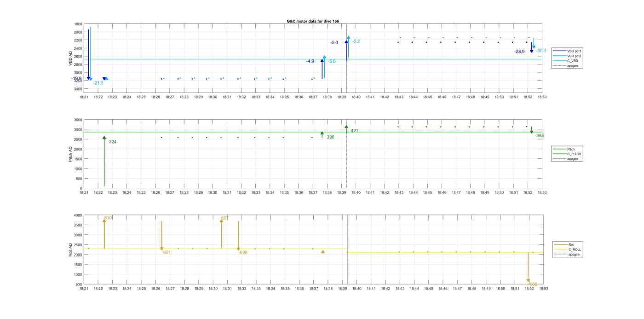Click the '-5.2' data label

click(x=356, y=41)
